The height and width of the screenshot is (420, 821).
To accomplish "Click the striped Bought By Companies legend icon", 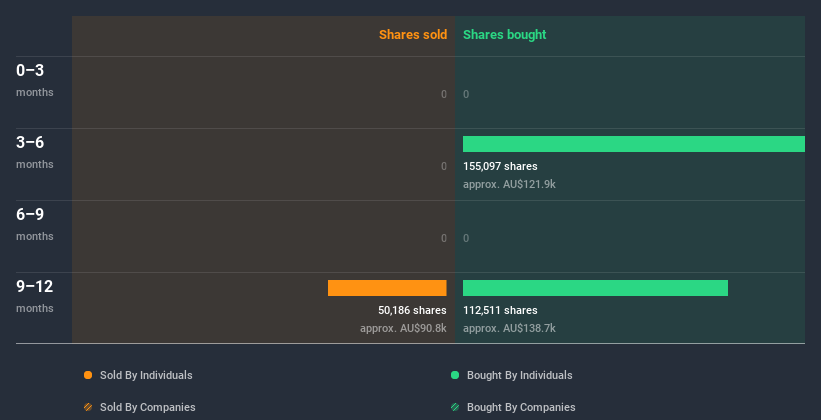I will (455, 407).
